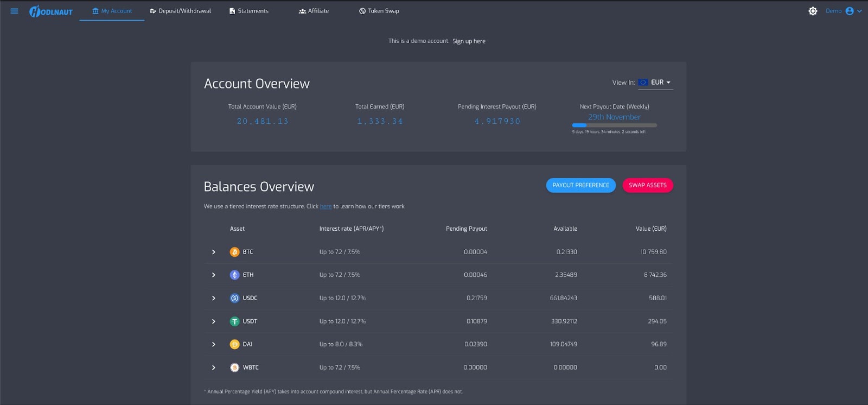Click Total Earned value 1,333.34
This screenshot has height=405, width=868.
380,122
